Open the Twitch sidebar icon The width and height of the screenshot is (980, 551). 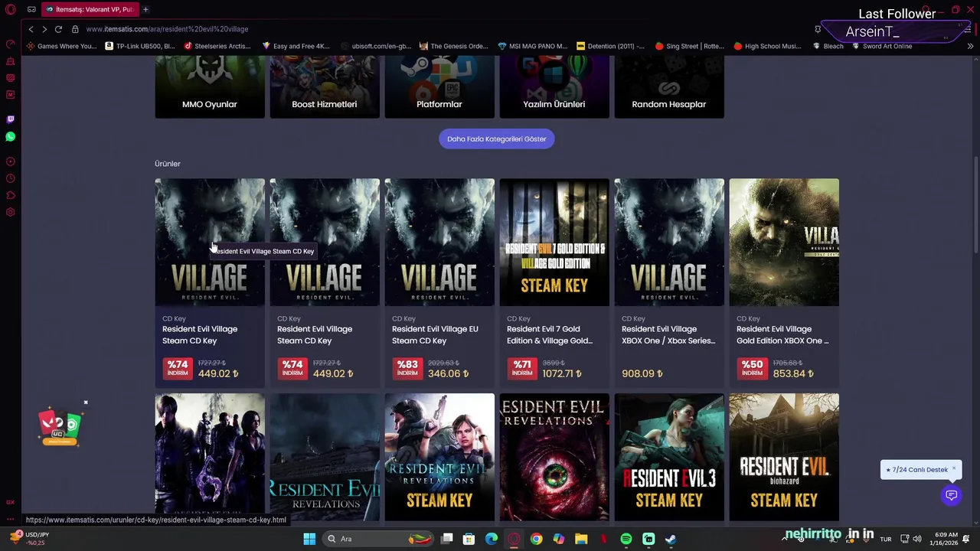coord(10,119)
